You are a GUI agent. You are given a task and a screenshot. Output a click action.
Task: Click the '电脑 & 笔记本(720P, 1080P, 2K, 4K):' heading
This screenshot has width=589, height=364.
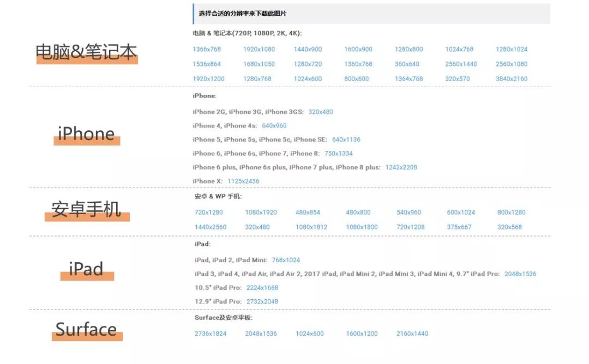tap(247, 33)
